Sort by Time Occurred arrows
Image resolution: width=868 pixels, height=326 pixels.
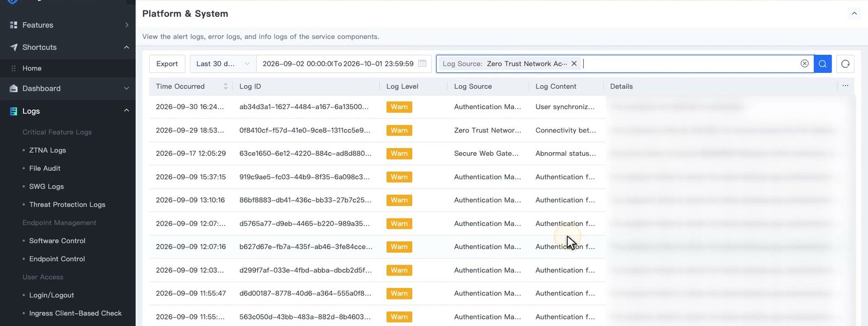point(226,86)
